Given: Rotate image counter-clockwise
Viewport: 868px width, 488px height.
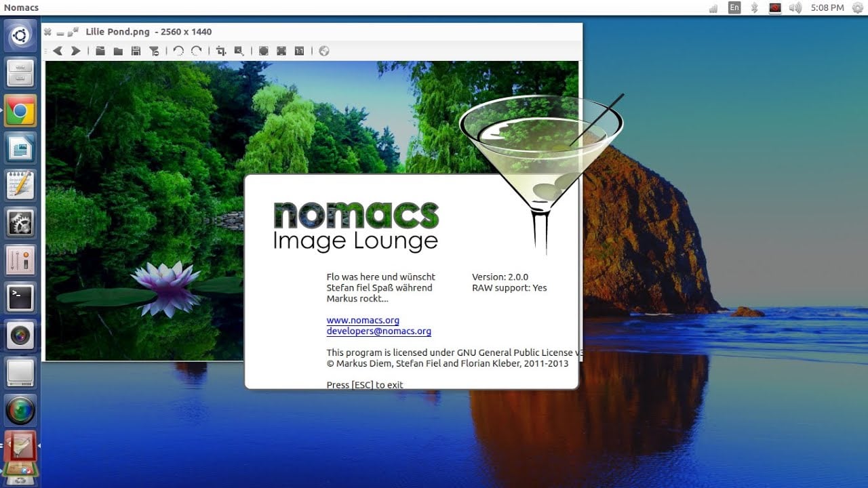Looking at the screenshot, I should point(178,51).
